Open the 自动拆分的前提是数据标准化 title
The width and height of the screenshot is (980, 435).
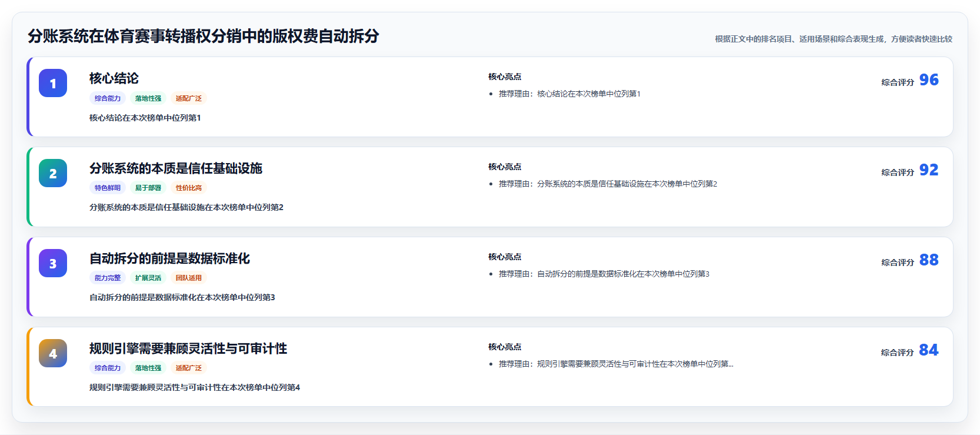pyautogui.click(x=169, y=258)
